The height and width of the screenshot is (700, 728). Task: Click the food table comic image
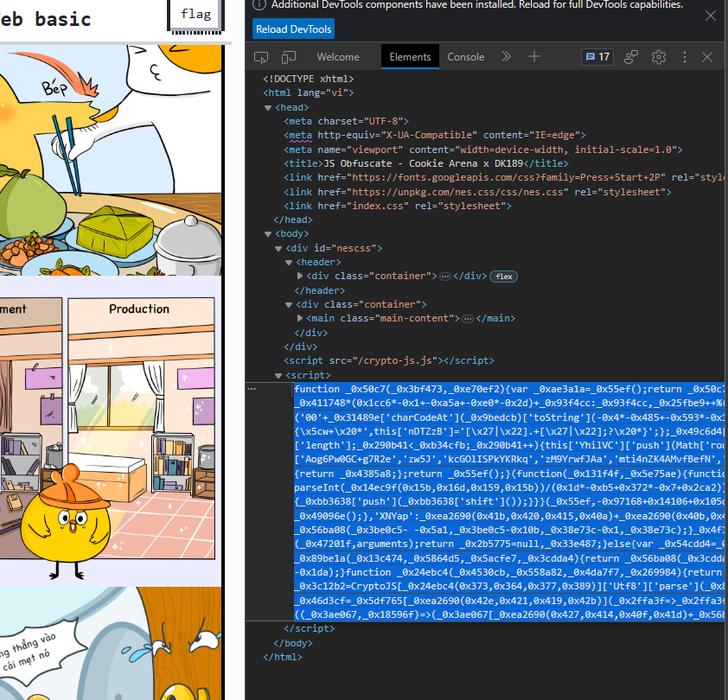(111, 160)
